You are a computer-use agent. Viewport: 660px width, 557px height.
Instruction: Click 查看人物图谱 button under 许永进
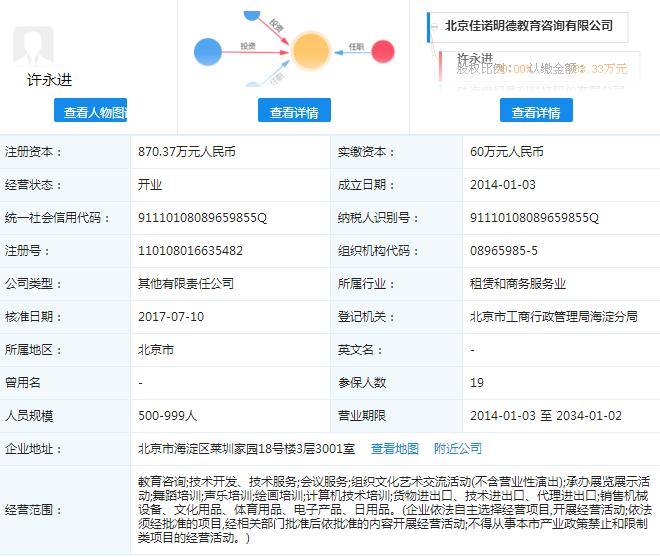click(x=90, y=110)
